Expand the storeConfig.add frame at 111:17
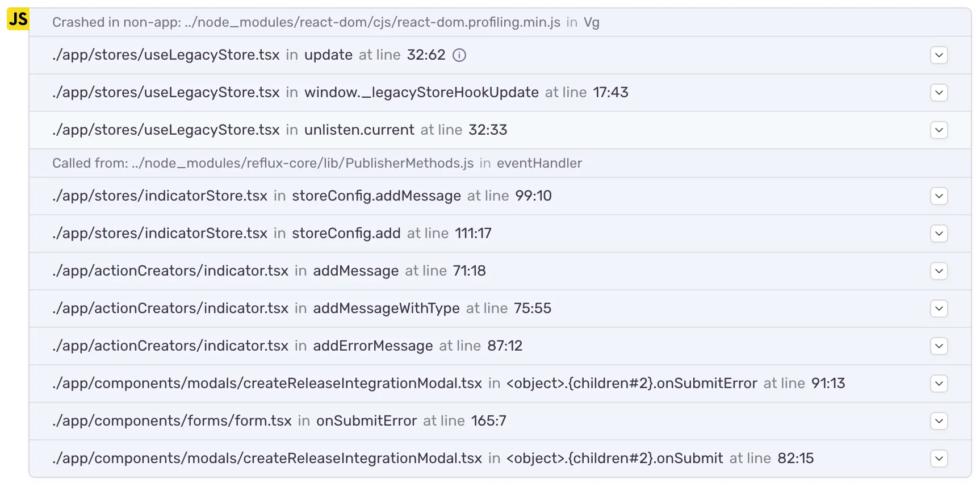 (x=939, y=234)
